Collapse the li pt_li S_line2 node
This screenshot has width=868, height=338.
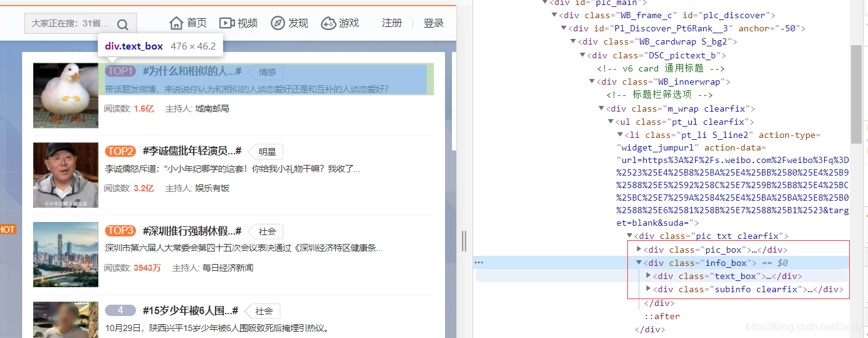coord(620,135)
